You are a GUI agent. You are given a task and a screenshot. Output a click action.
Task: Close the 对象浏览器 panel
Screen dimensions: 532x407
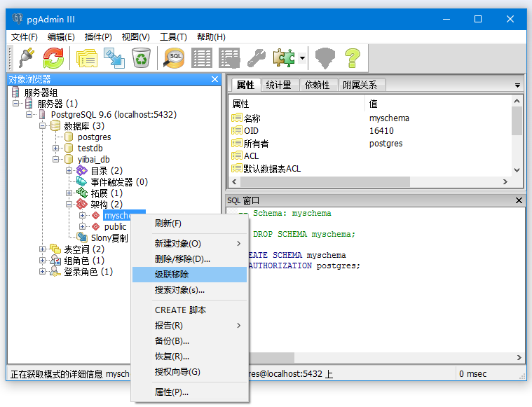[214, 80]
